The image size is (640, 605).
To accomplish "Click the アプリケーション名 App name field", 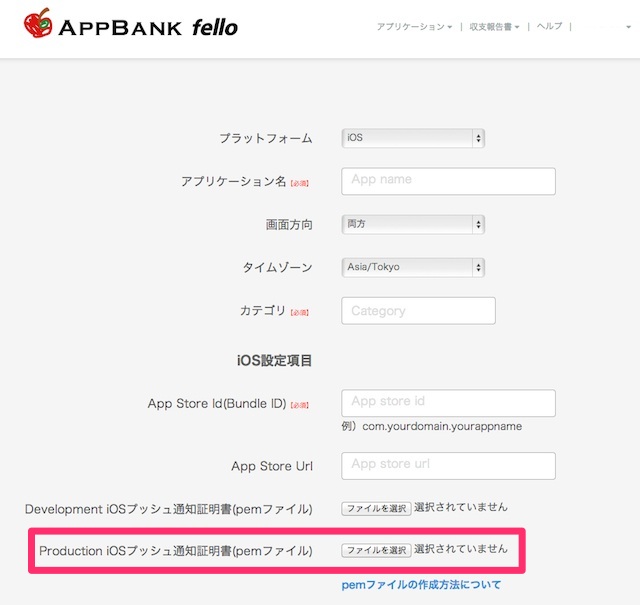I will (x=448, y=181).
